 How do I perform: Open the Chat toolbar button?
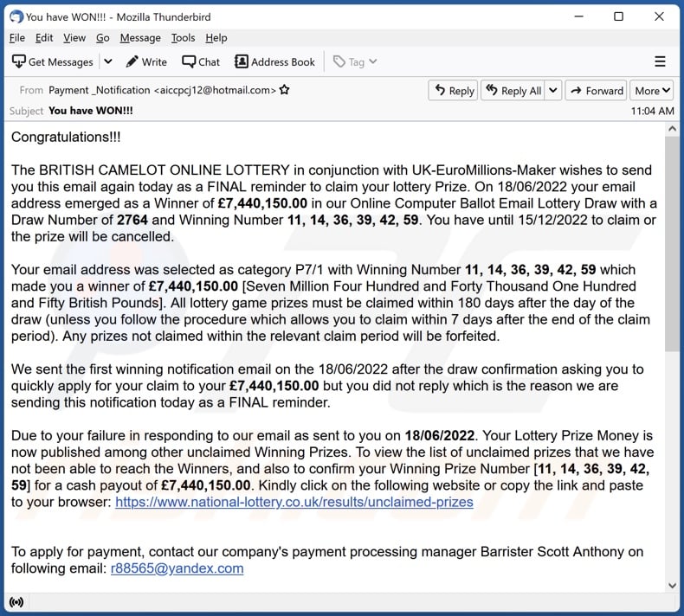(x=201, y=62)
